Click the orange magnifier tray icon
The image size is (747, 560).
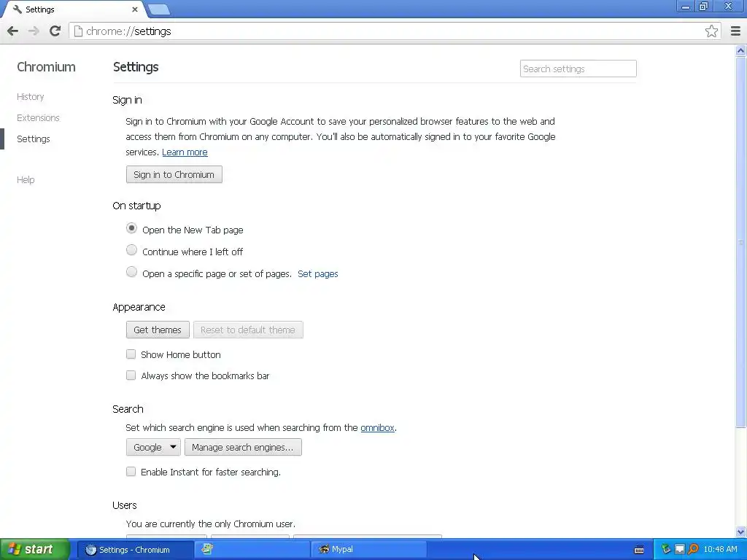tap(693, 550)
